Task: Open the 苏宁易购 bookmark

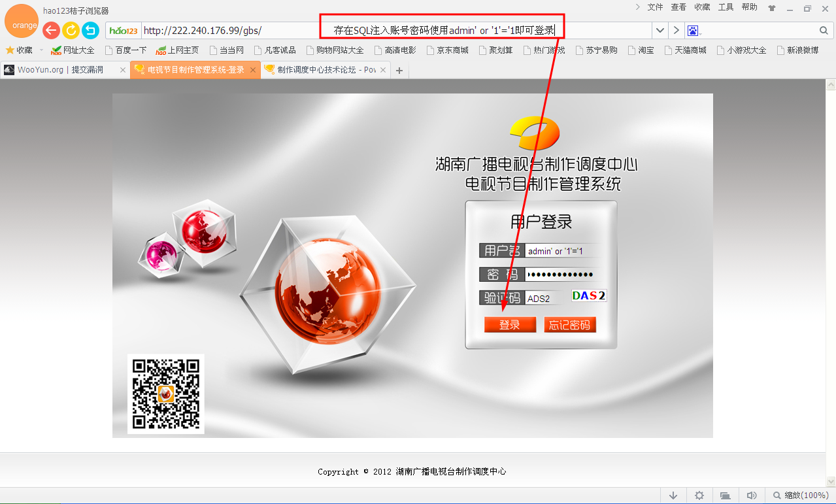Action: click(596, 50)
